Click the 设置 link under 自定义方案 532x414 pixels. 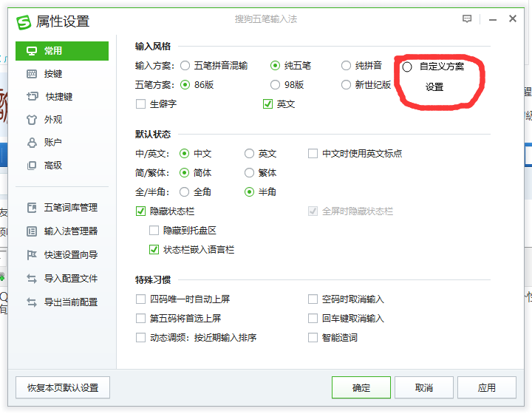pos(434,87)
